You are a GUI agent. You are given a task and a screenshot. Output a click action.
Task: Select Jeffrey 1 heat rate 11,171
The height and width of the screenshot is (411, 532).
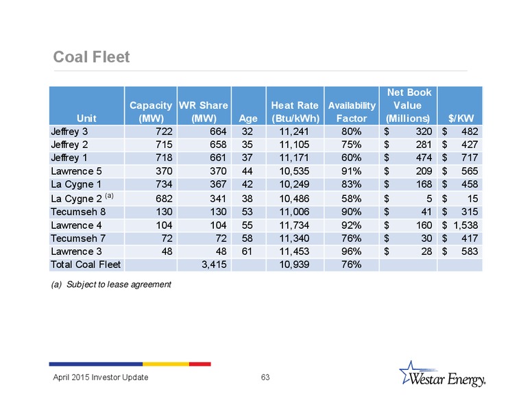(x=294, y=158)
